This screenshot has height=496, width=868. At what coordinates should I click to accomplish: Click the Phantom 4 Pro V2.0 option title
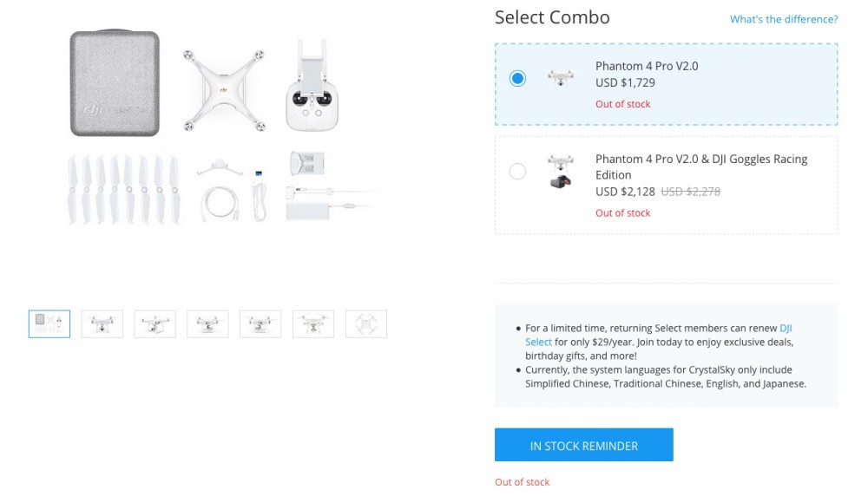(647, 66)
